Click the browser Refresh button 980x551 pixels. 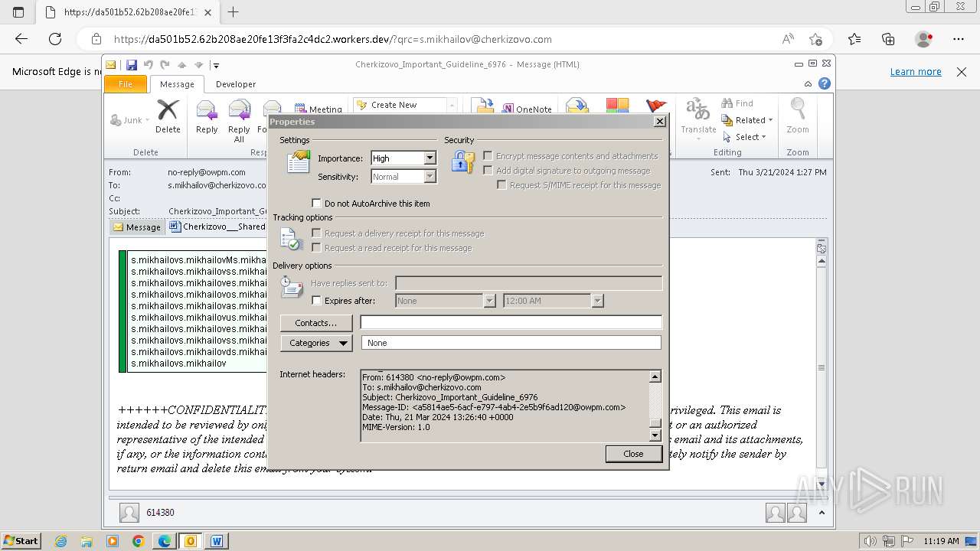(55, 39)
